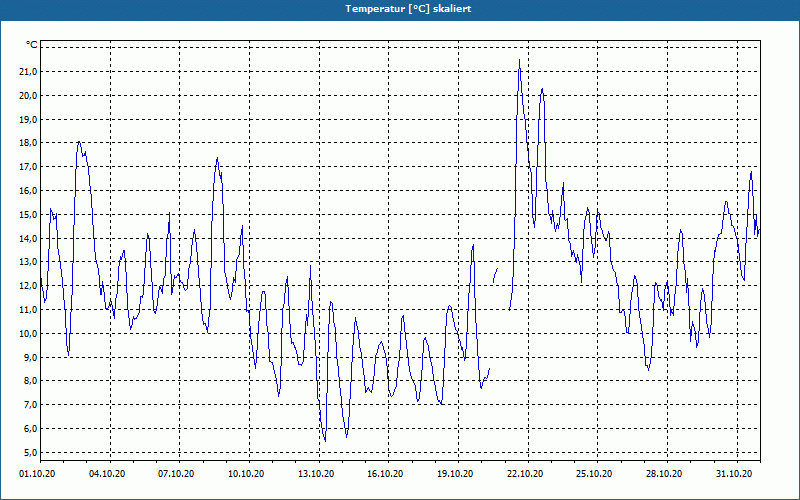Click the 17,0 y-axis label
Image resolution: width=800 pixels, height=500 pixels.
coord(28,167)
